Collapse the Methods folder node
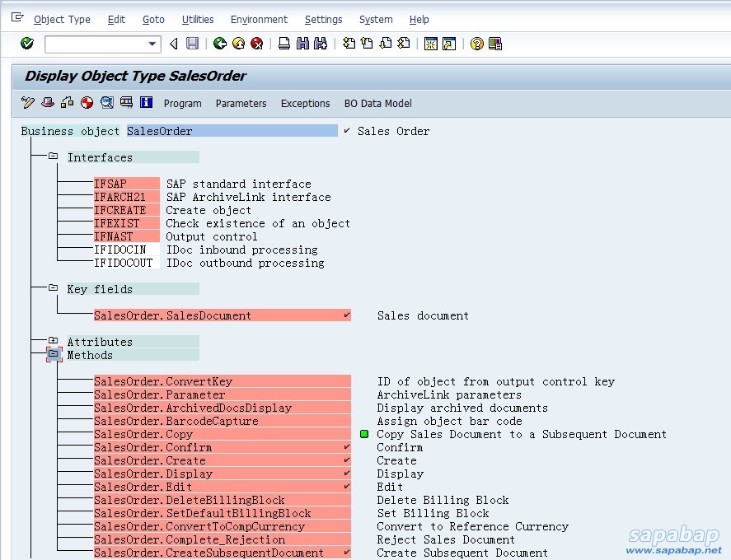Viewport: 731px width, 560px height. pyautogui.click(x=54, y=354)
